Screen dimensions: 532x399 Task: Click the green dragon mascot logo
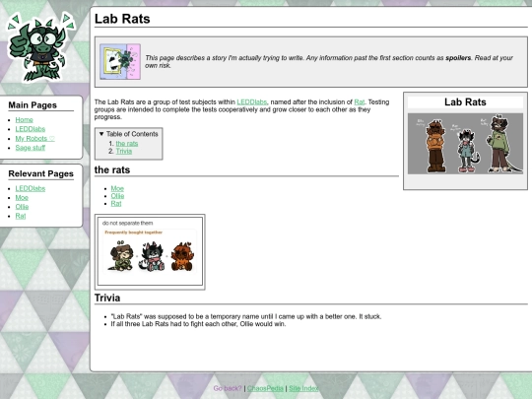(x=40, y=47)
